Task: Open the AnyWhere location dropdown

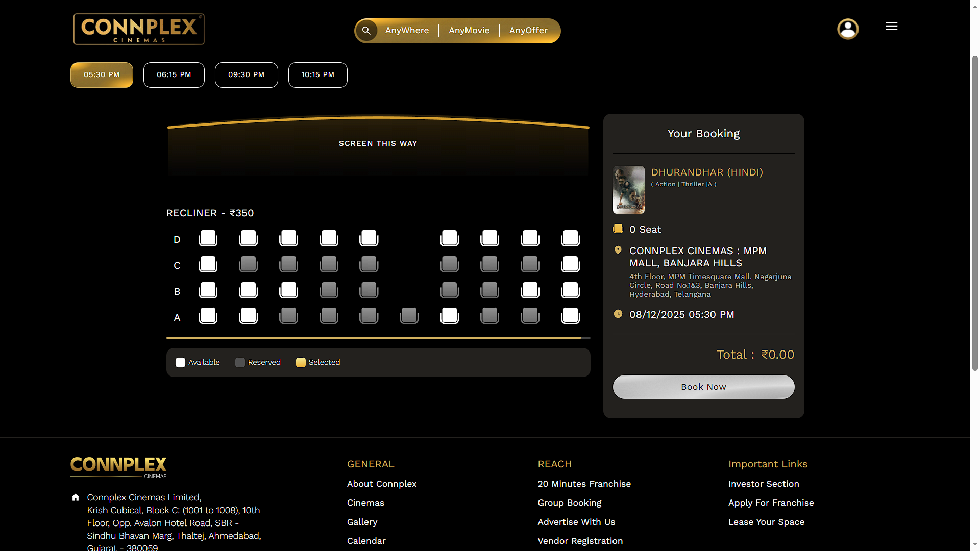Action: coord(407,31)
